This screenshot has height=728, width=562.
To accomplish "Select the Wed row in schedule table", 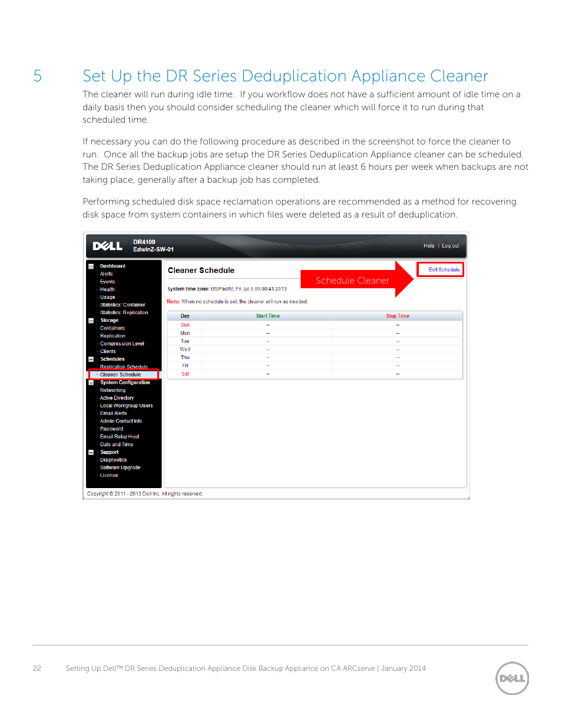I will coord(315,350).
